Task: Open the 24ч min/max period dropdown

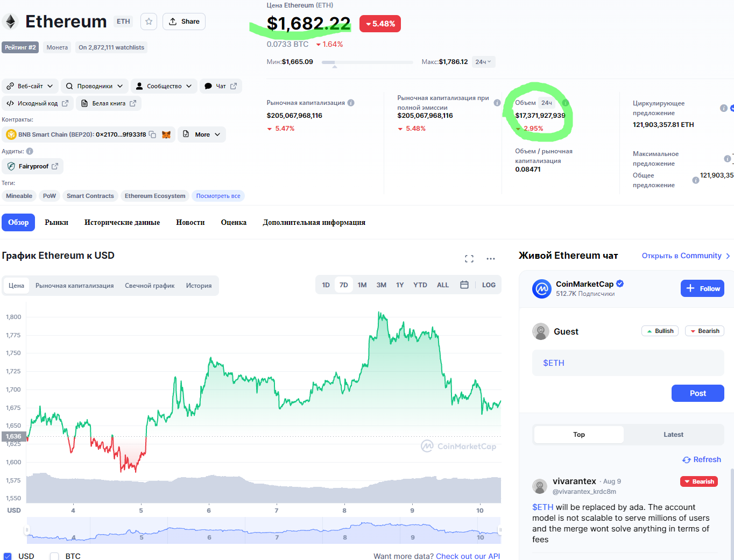Action: 483,62
